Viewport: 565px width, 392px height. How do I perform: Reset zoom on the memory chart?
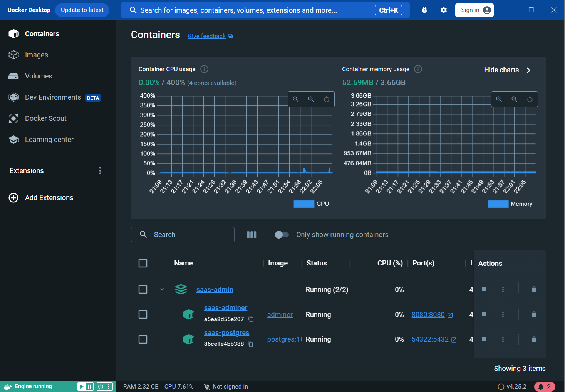530,99
